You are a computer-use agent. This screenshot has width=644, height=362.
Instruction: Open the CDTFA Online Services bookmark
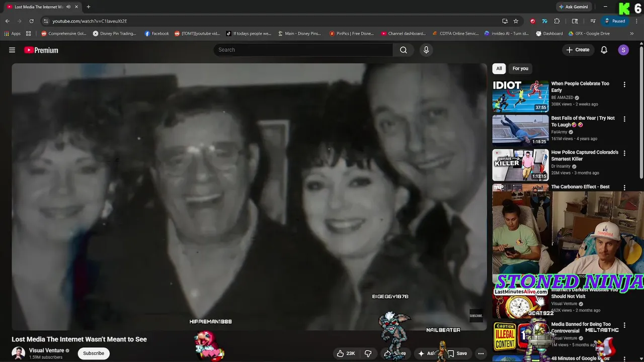(455, 34)
